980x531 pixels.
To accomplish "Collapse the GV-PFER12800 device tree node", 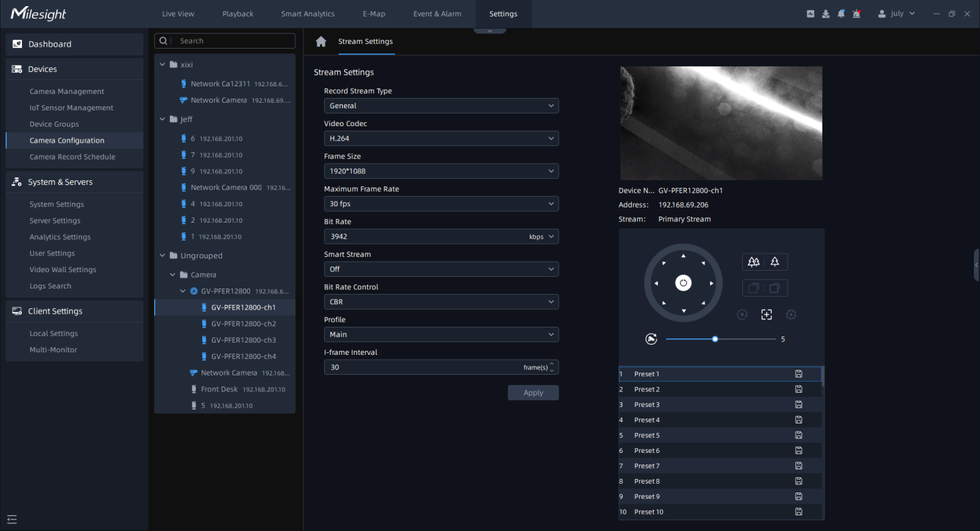I will 183,291.
